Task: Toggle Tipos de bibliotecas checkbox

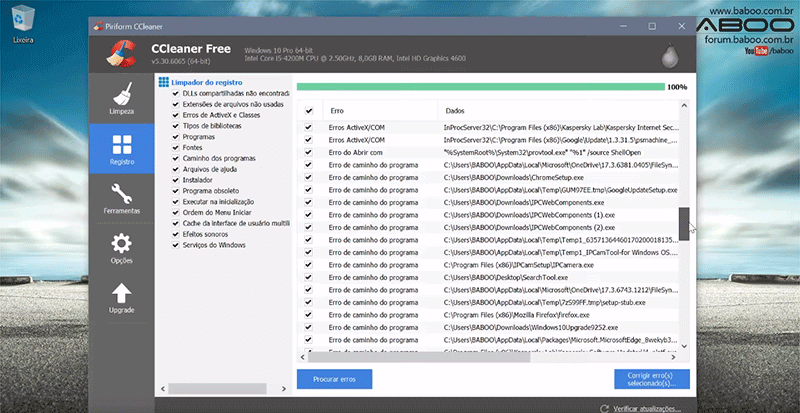Action: (x=176, y=126)
